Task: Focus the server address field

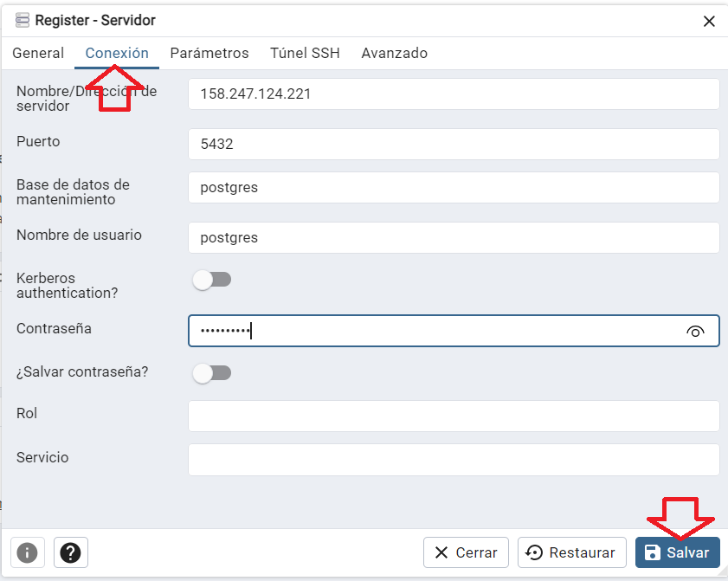Action: tap(454, 94)
